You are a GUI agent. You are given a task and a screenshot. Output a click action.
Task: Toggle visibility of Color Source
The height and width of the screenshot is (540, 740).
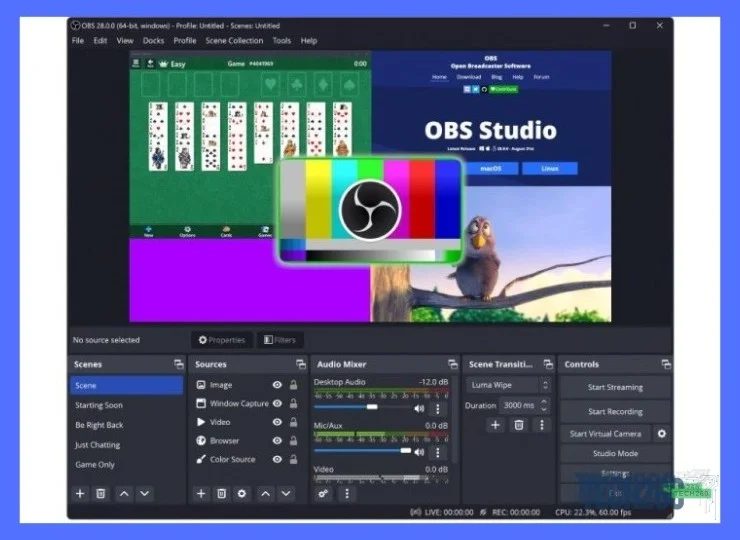coord(277,459)
